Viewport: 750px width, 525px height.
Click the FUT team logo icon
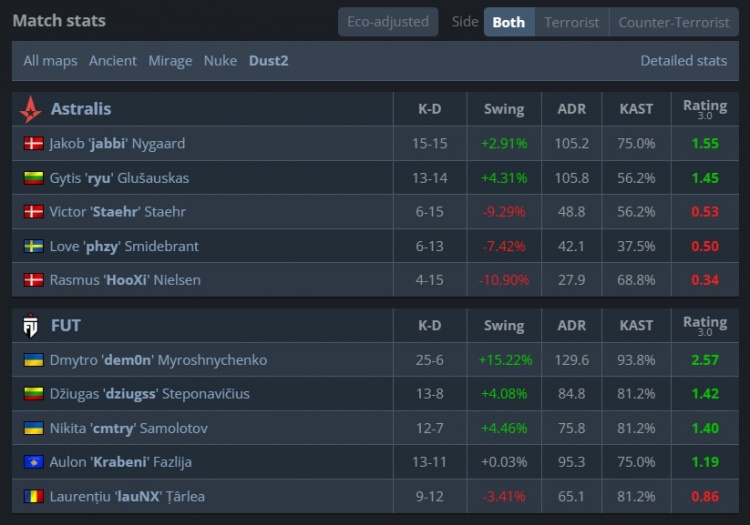click(31, 325)
